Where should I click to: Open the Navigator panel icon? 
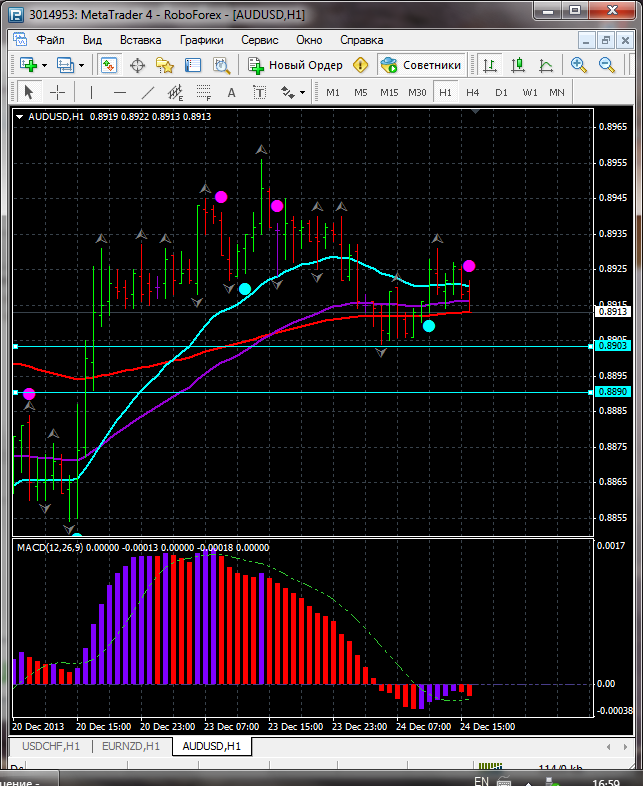click(x=165, y=65)
